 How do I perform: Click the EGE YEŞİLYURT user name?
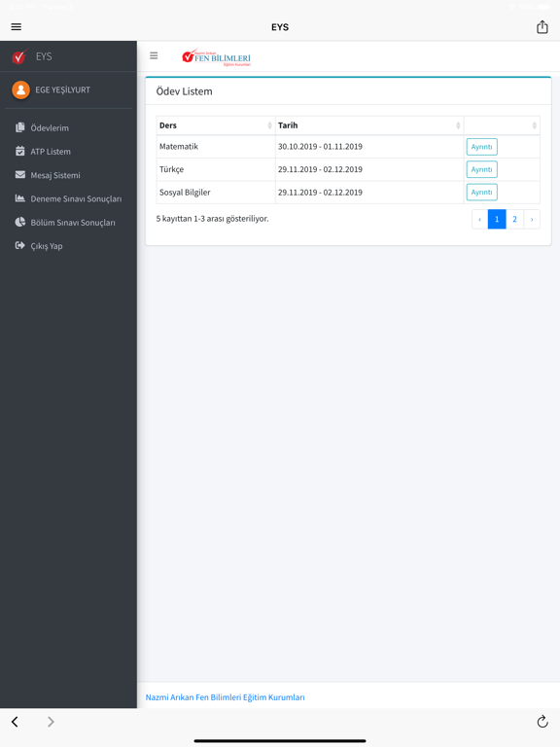(62, 89)
